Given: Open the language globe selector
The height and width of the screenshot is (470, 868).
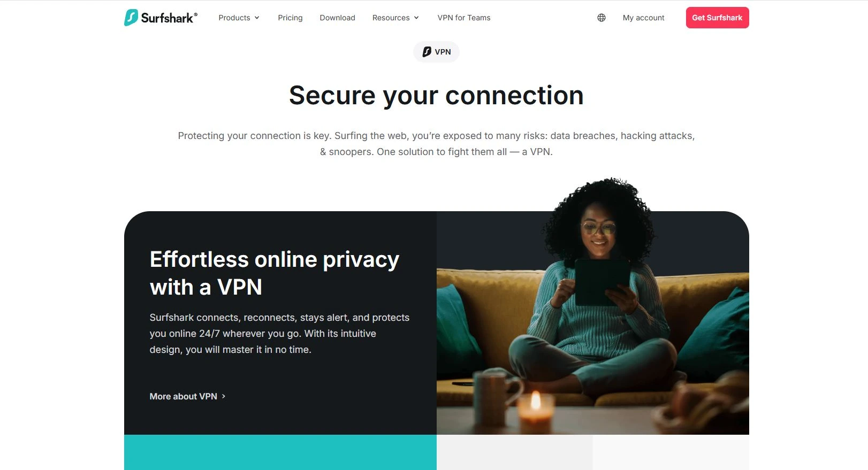Looking at the screenshot, I should [x=601, y=18].
